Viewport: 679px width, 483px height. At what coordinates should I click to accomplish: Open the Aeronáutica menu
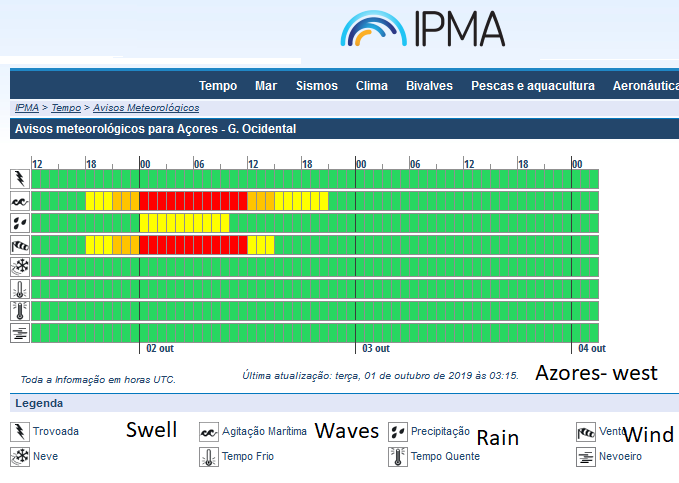[x=646, y=86]
